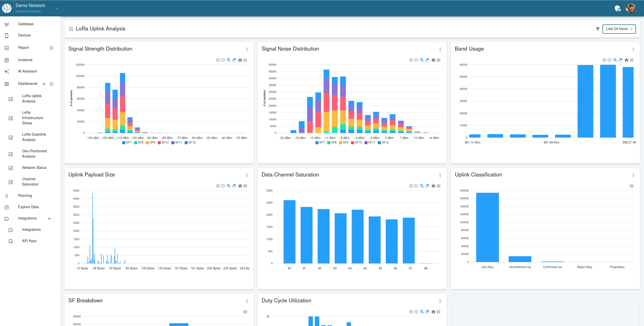Open the API Keys link
This screenshot has height=326, width=644.
coord(29,241)
